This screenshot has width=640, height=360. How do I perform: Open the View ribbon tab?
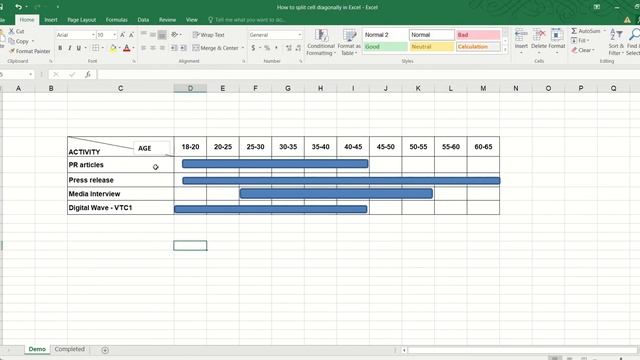point(191,20)
